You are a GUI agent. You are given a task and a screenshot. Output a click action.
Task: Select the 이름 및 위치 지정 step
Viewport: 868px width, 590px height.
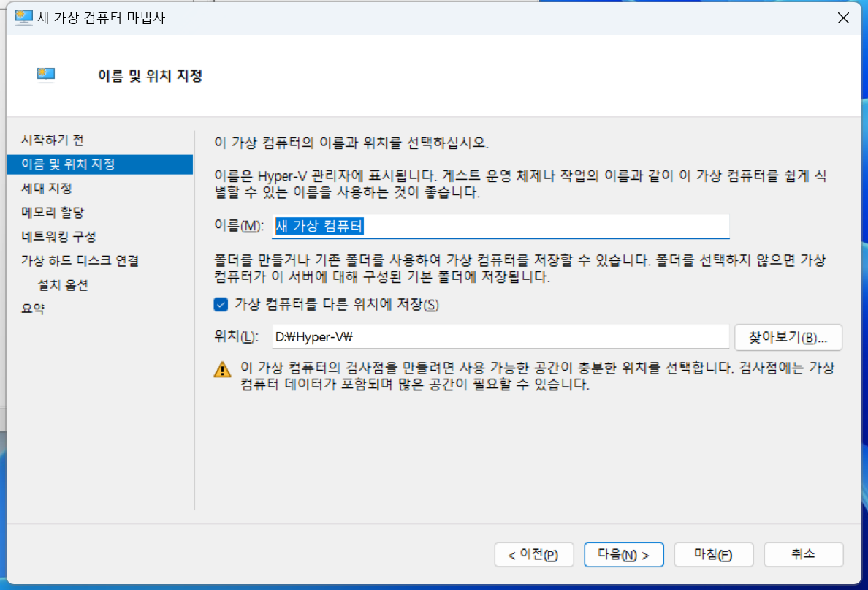[99, 164]
